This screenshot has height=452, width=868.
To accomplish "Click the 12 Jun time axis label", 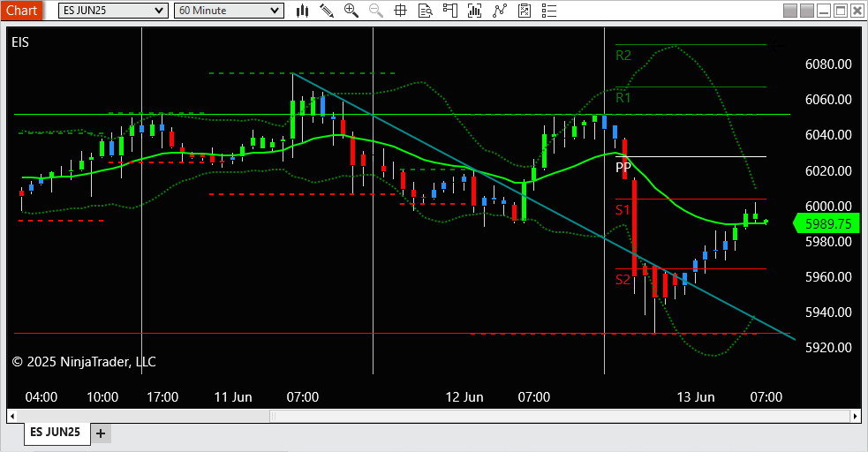I will pyautogui.click(x=464, y=397).
